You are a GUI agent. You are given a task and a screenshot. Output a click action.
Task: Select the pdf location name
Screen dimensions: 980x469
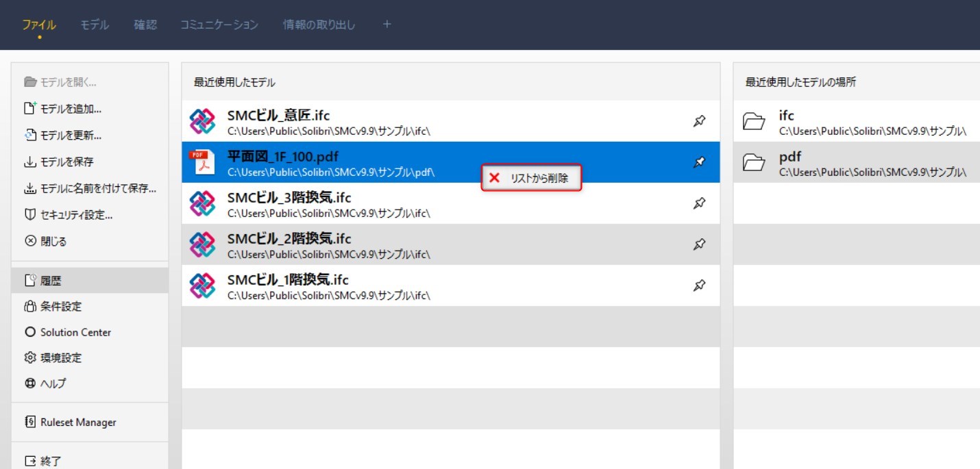(x=790, y=157)
